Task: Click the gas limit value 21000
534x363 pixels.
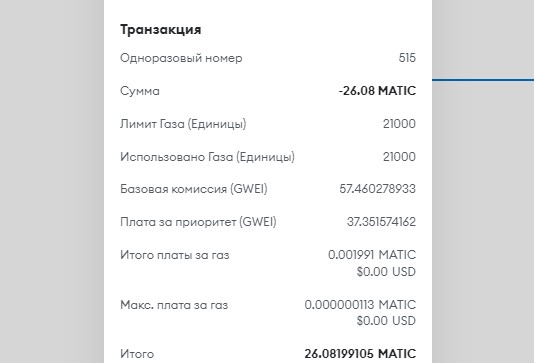Action: (x=399, y=124)
